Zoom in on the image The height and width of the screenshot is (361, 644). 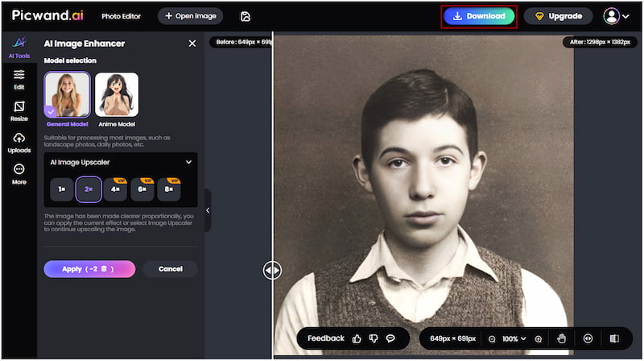pos(539,339)
